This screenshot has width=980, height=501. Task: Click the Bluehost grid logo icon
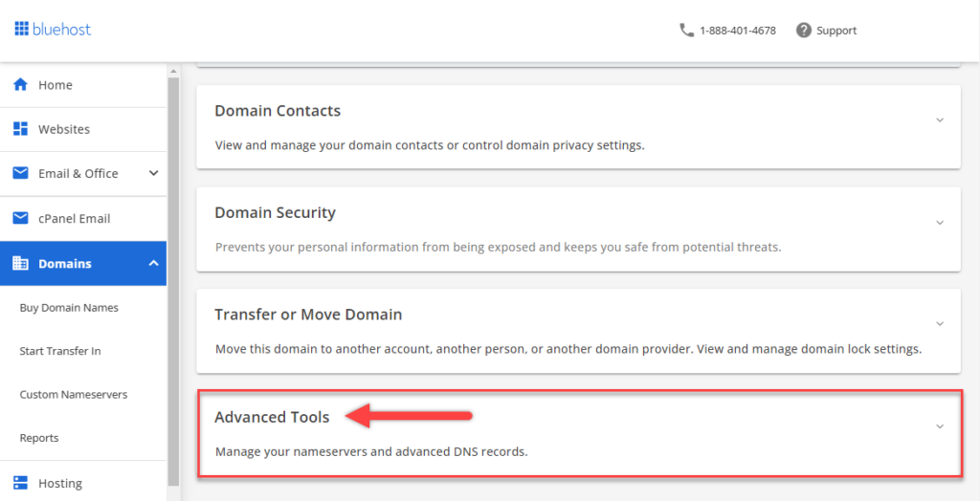tap(21, 30)
